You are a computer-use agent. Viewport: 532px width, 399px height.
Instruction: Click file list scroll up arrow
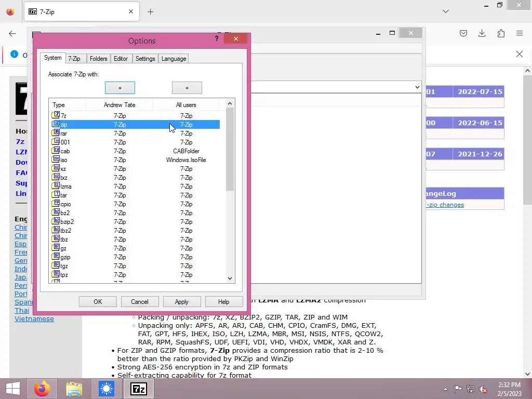tap(230, 103)
